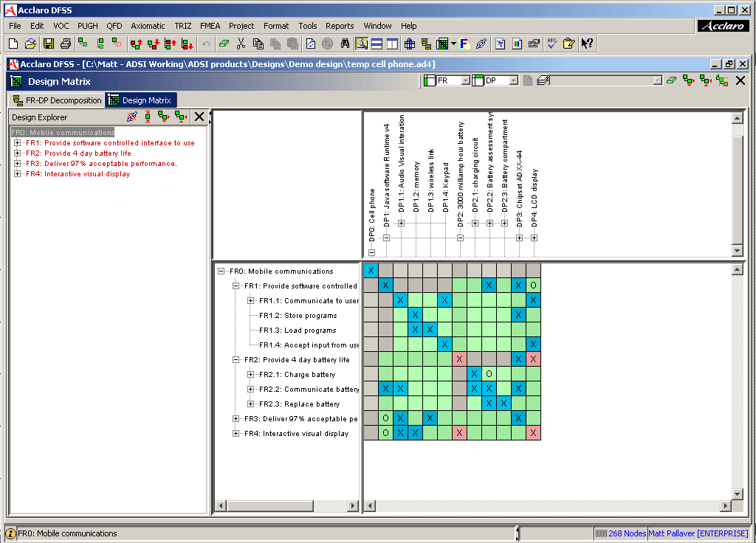Toggle the X cell for FR1.2 and DP1.2
The width and height of the screenshot is (756, 543).
[x=415, y=315]
